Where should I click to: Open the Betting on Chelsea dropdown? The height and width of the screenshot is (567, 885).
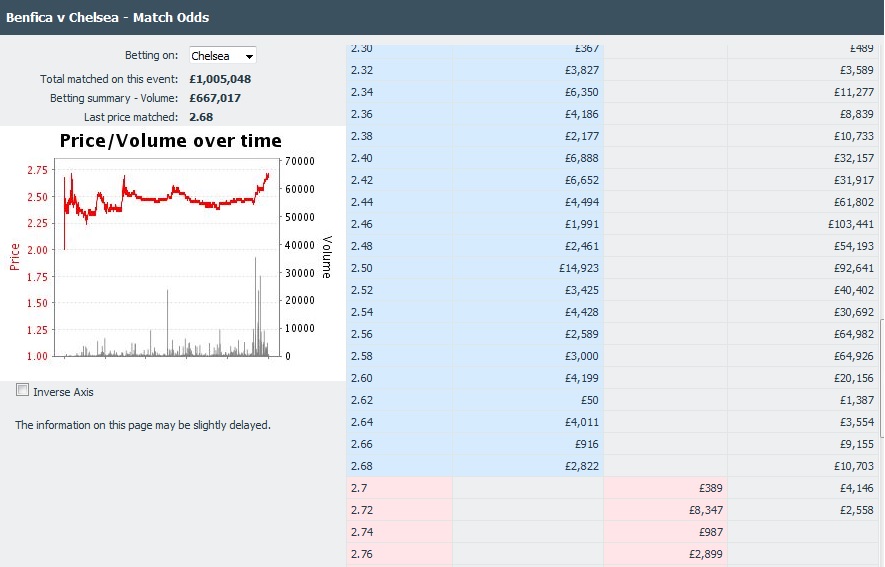point(222,55)
